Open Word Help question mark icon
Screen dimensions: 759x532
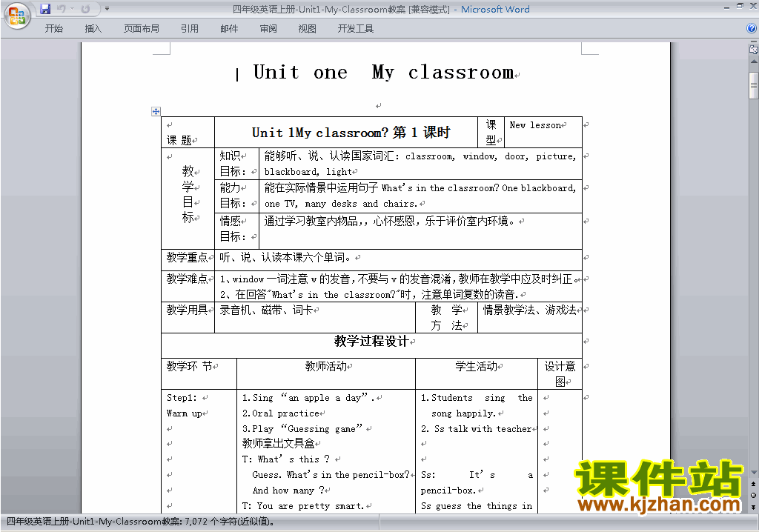pyautogui.click(x=752, y=29)
